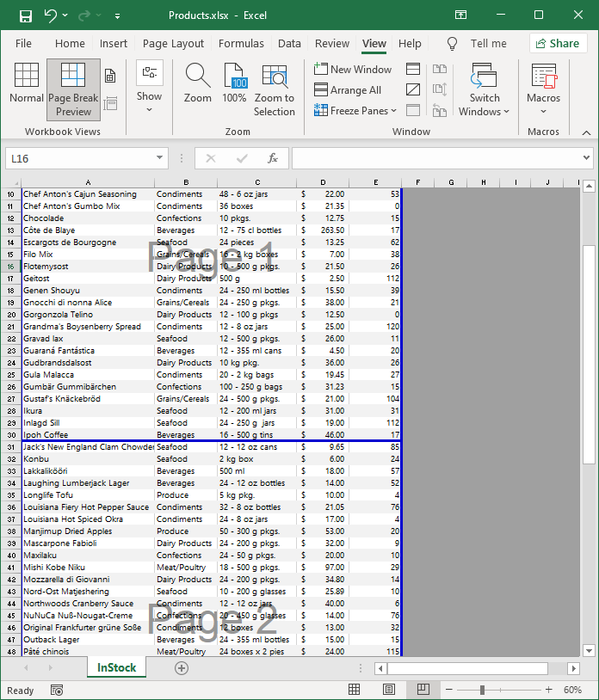Image resolution: width=599 pixels, height=700 pixels.
Task: Select the InStock sheet tab
Action: 116,668
